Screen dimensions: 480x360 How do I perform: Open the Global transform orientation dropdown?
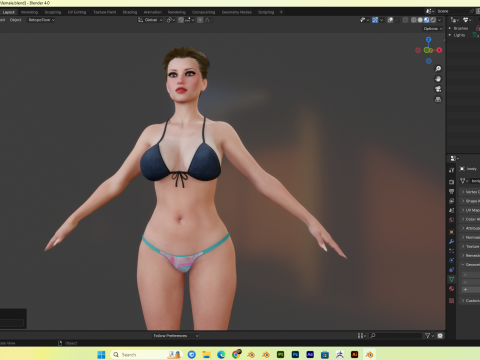(150, 20)
